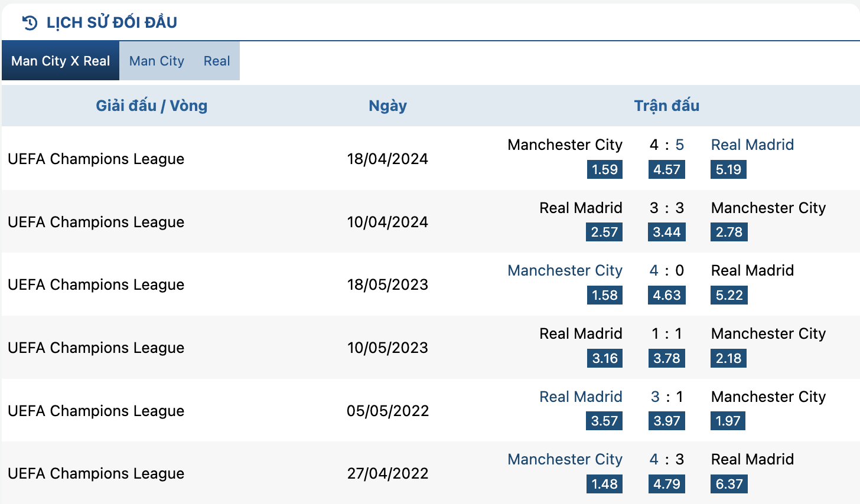Click the 4.57 odds badge
This screenshot has height=504, width=860.
click(x=667, y=169)
